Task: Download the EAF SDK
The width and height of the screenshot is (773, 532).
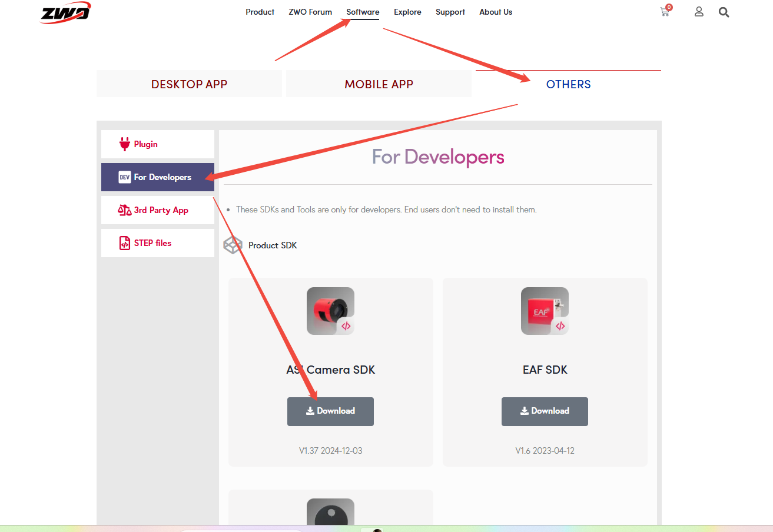Action: 545,411
